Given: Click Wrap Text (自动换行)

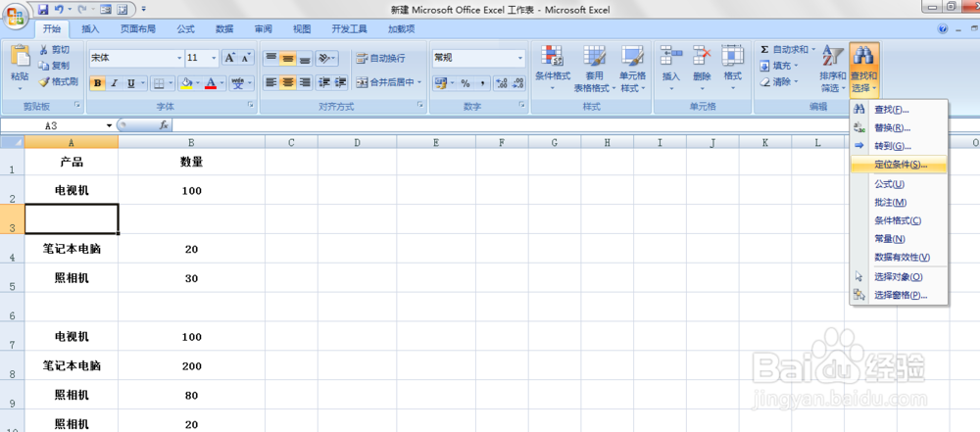Looking at the screenshot, I should coord(380,58).
